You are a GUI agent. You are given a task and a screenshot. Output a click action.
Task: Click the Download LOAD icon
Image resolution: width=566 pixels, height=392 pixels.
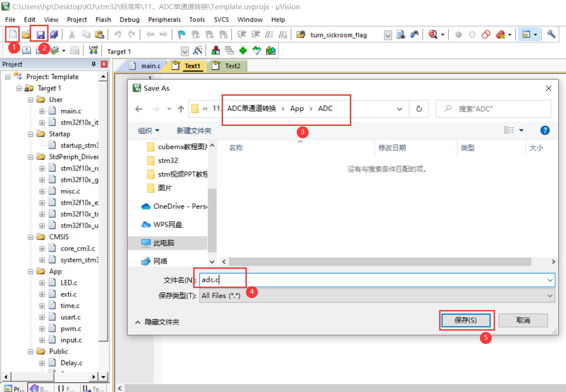click(x=93, y=51)
